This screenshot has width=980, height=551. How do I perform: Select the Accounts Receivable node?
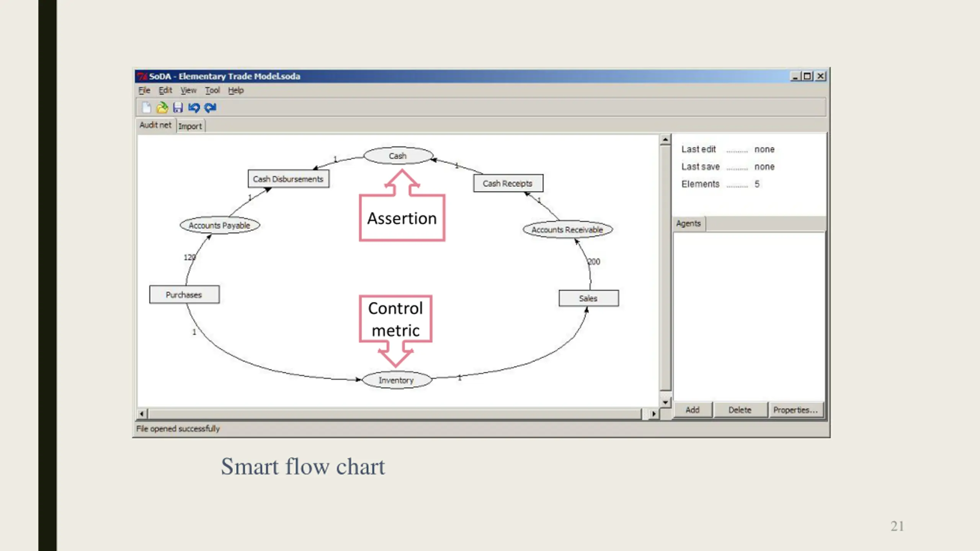(x=568, y=230)
